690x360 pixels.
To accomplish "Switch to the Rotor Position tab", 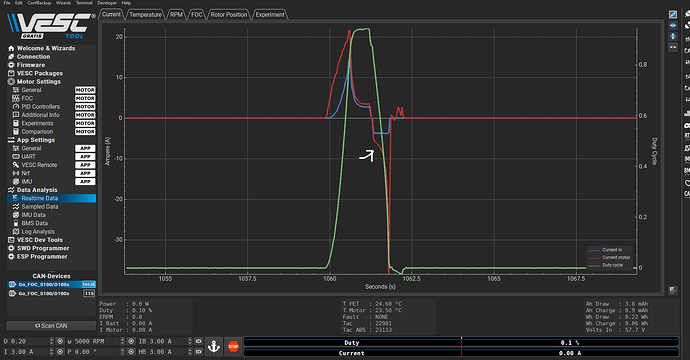I will coord(229,15).
